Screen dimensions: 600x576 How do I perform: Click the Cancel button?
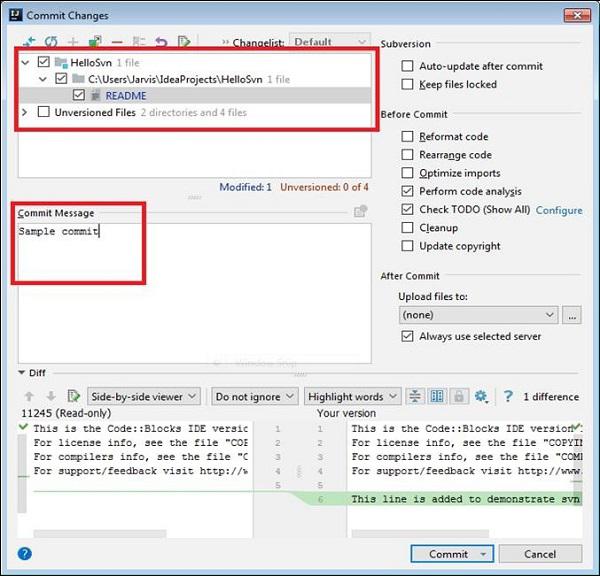(540, 554)
